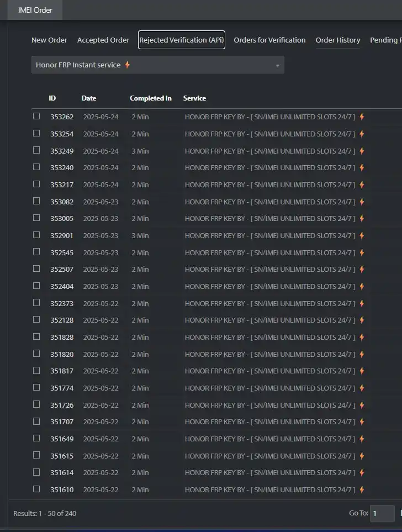Open the IMEI Order tab
Image resolution: width=402 pixels, height=532 pixels.
click(x=35, y=10)
